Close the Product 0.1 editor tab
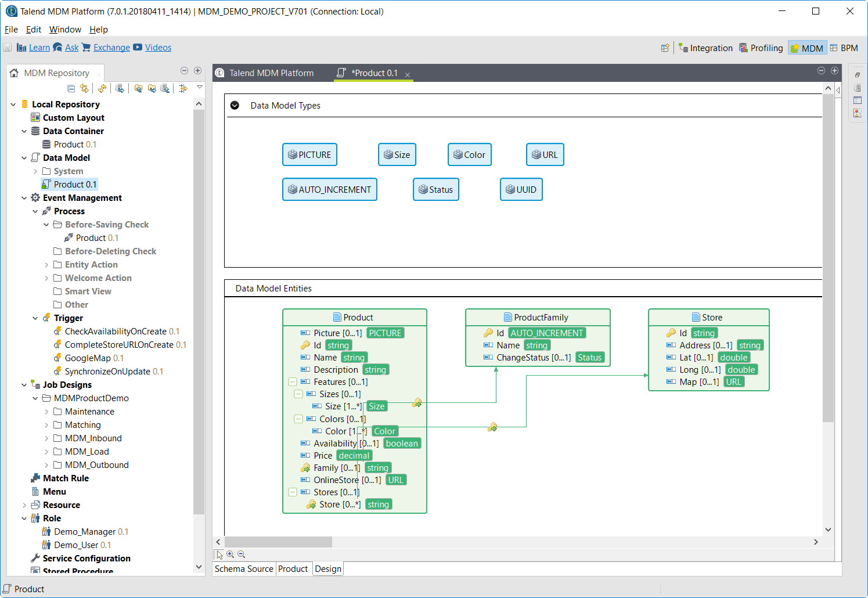This screenshot has width=868, height=598. pos(408,74)
